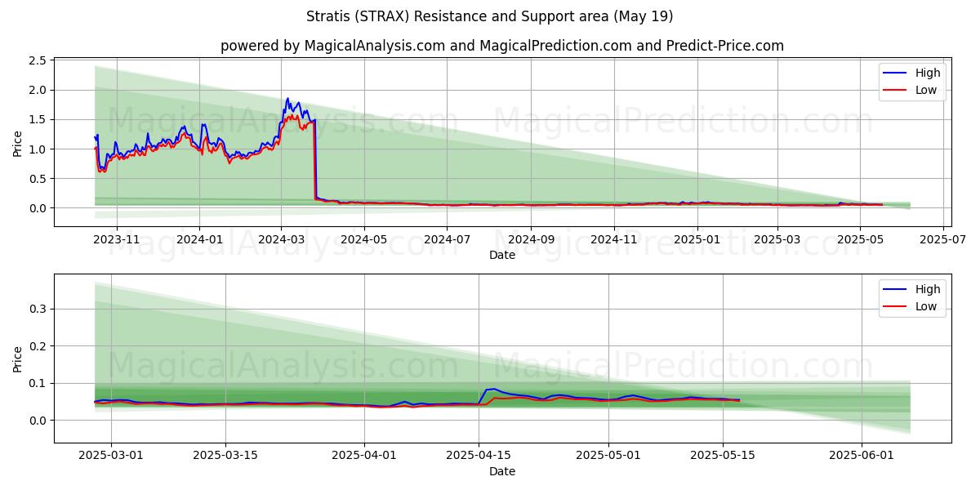Click the '0.3' y-axis label on the bottom chart
The width and height of the screenshot is (980, 490).
[36, 309]
